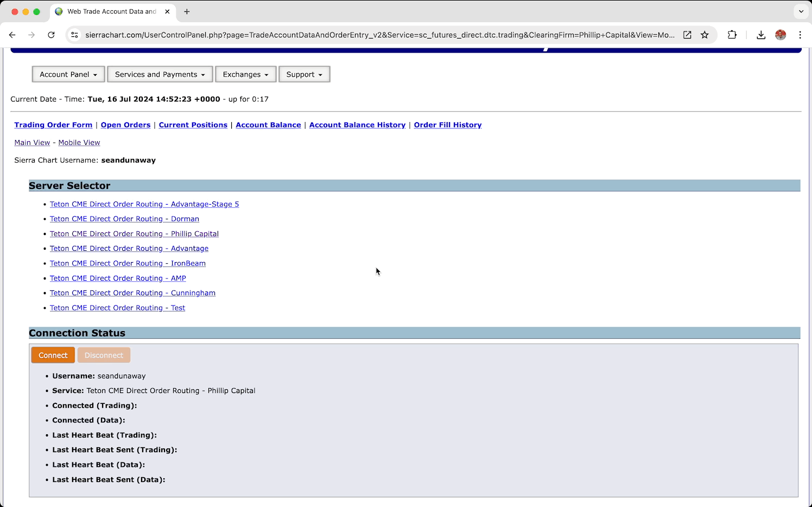The height and width of the screenshot is (507, 812).
Task: Click the Username line in Connection Status
Action: click(99, 376)
